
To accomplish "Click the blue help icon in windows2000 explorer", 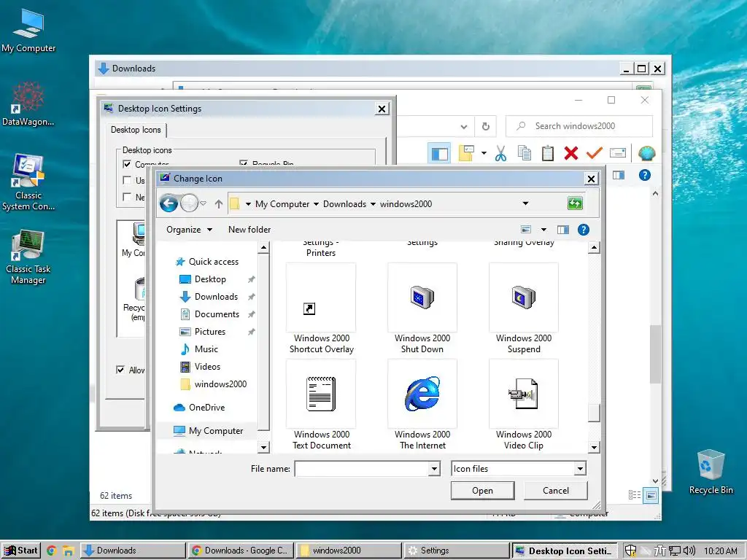I will click(x=645, y=175).
